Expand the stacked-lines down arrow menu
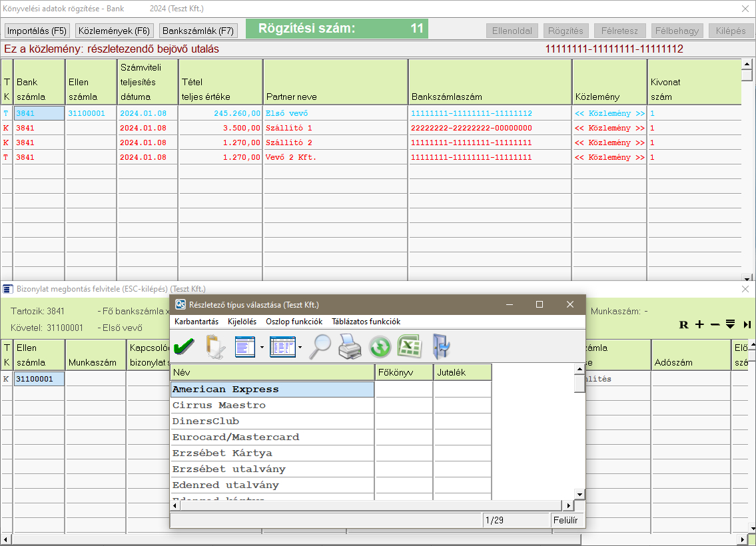This screenshot has height=546, width=756. [731, 325]
